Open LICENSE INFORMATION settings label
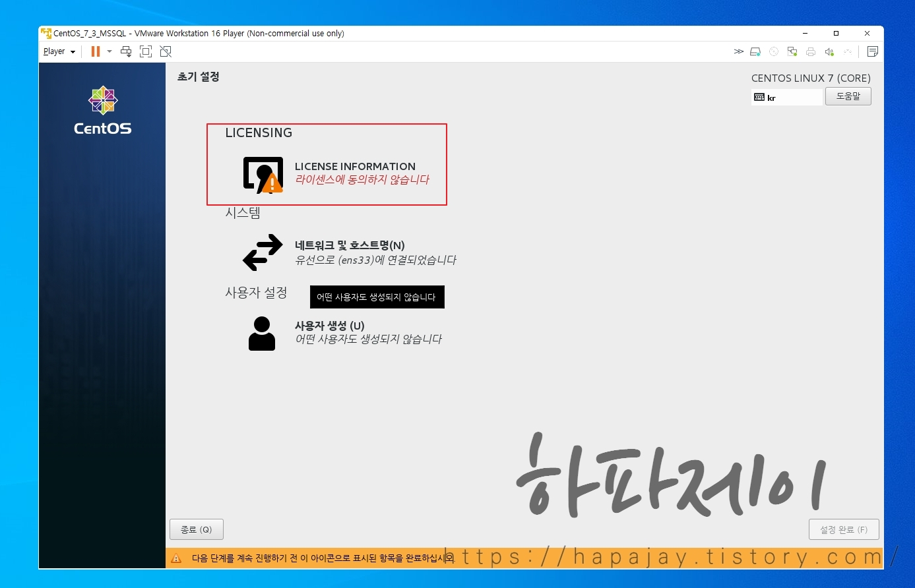Screen dimensions: 915x588 [x=355, y=166]
